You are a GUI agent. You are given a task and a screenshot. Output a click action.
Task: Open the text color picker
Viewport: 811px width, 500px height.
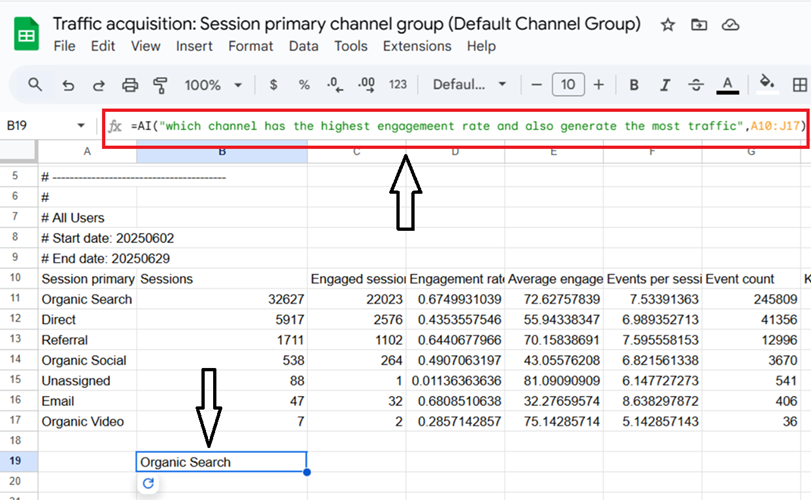728,85
